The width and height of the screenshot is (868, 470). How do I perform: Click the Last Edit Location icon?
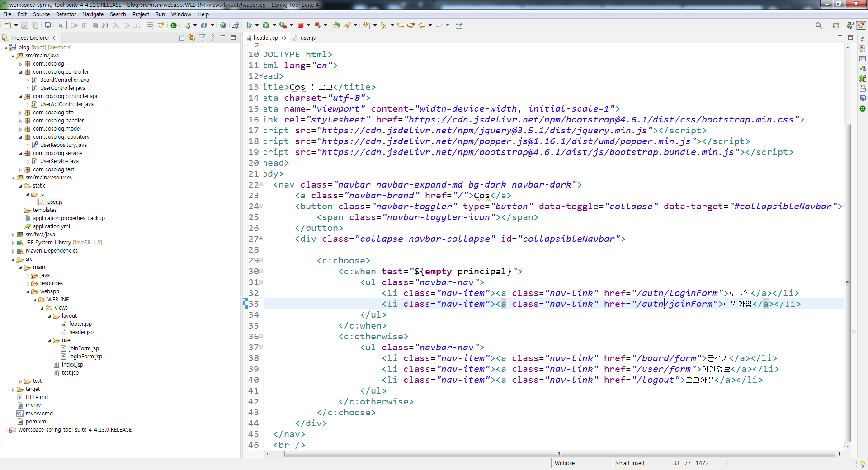(401, 25)
